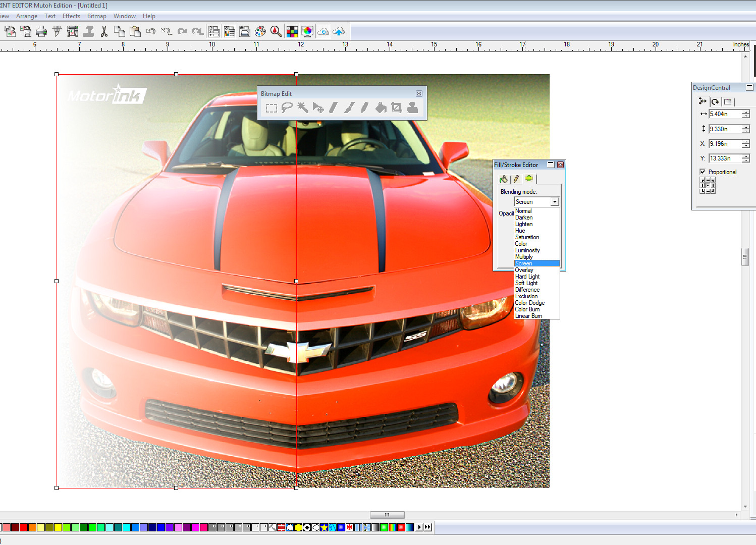Image resolution: width=756 pixels, height=545 pixels.
Task: Click the top-middle selection handle on canvas
Action: click(176, 74)
